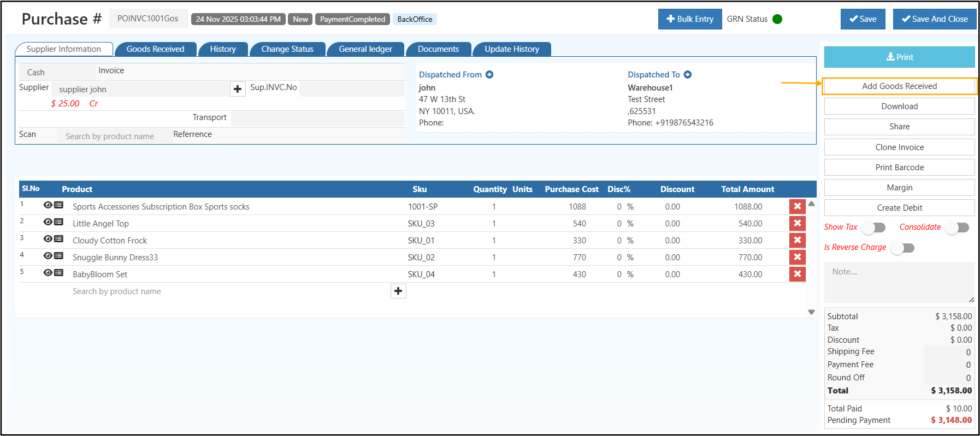Remove the Sports socks line item
This screenshot has height=436, width=980.
[x=797, y=206]
